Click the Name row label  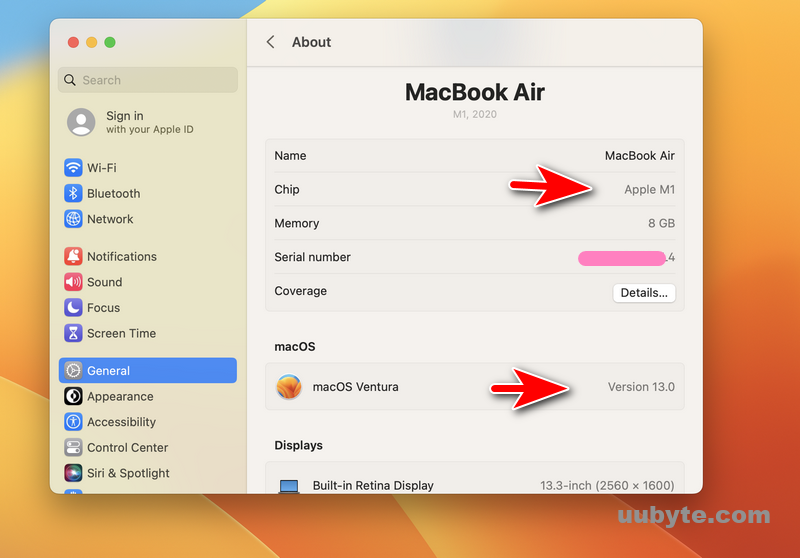(290, 156)
